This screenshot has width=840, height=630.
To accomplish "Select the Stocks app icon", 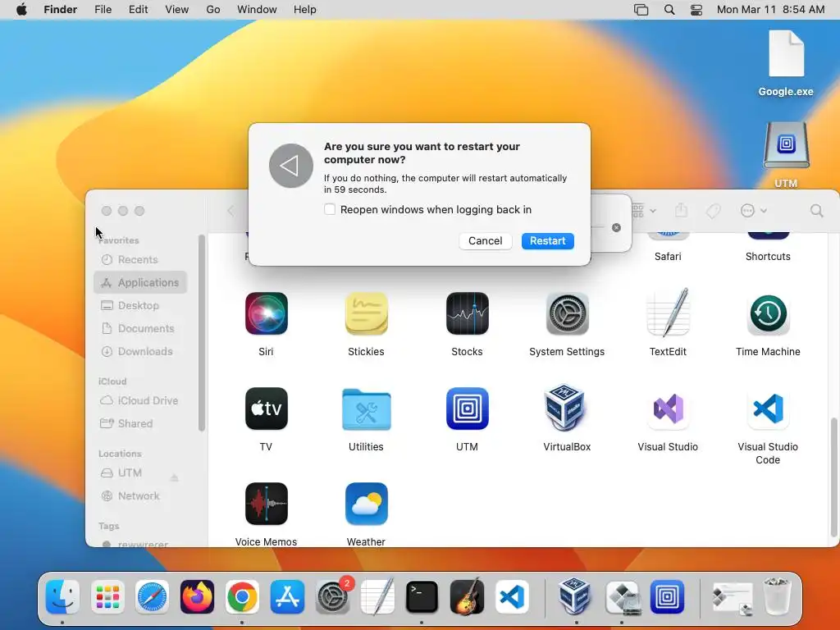I will tap(467, 313).
